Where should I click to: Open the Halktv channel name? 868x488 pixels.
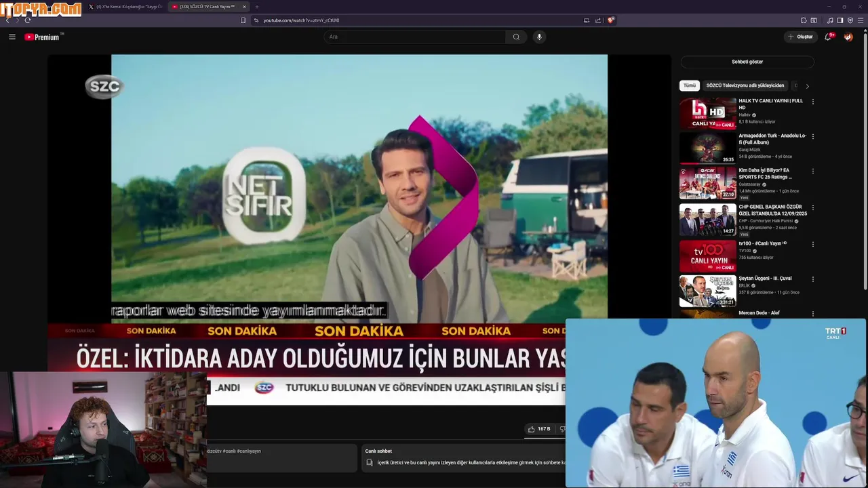click(745, 115)
